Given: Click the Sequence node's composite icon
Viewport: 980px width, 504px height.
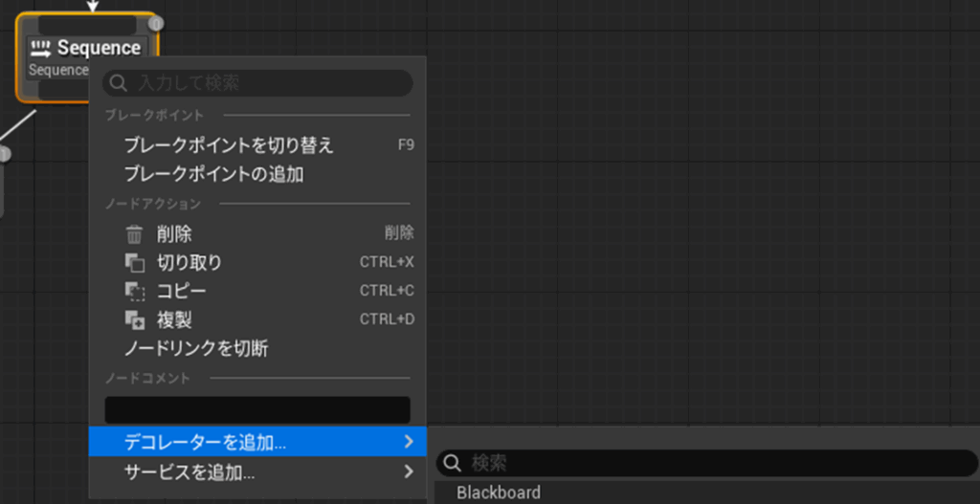Looking at the screenshot, I should coord(40,49).
